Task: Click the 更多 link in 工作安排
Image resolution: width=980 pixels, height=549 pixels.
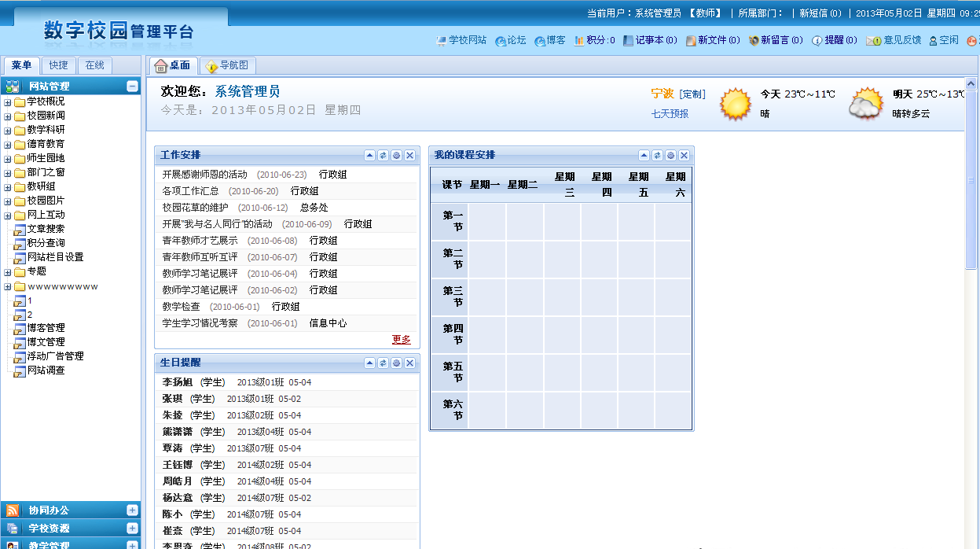Action: point(401,340)
